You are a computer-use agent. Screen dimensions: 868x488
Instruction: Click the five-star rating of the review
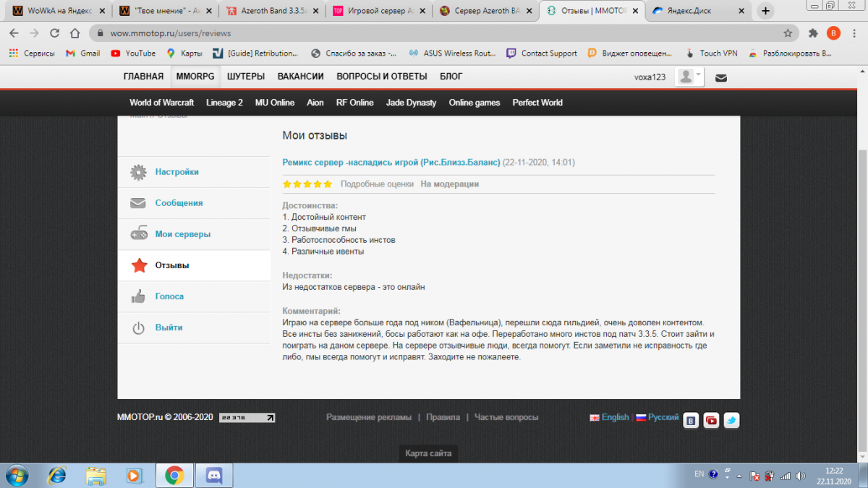[x=307, y=184]
